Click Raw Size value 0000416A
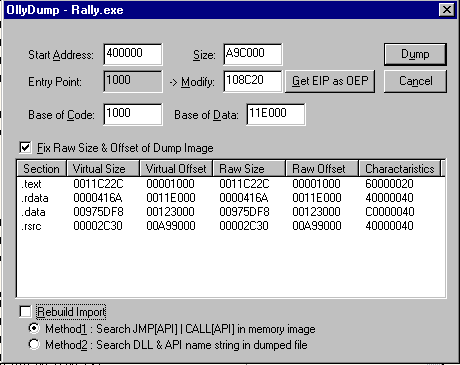This screenshot has width=460, height=365. point(244,198)
